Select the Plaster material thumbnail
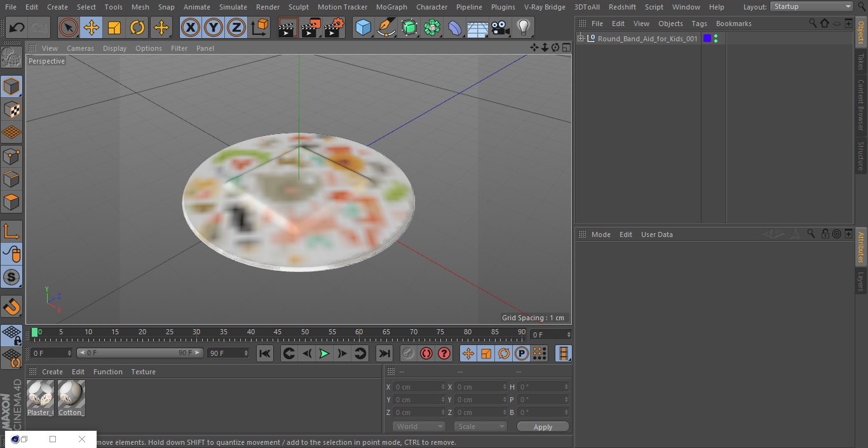 coord(41,398)
